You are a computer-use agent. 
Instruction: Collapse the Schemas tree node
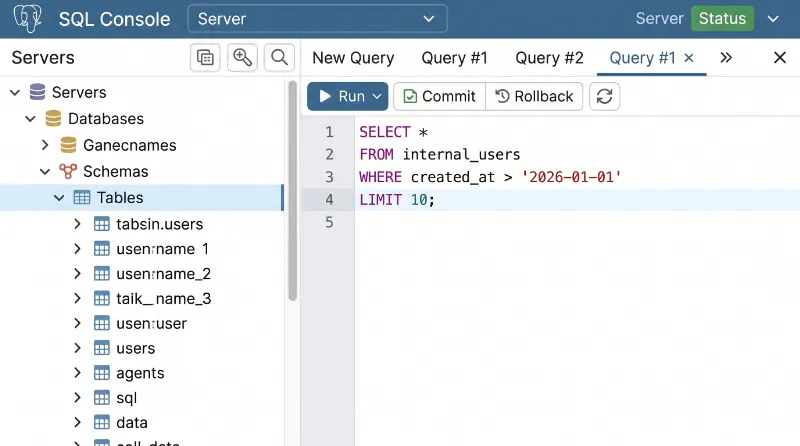coord(45,171)
